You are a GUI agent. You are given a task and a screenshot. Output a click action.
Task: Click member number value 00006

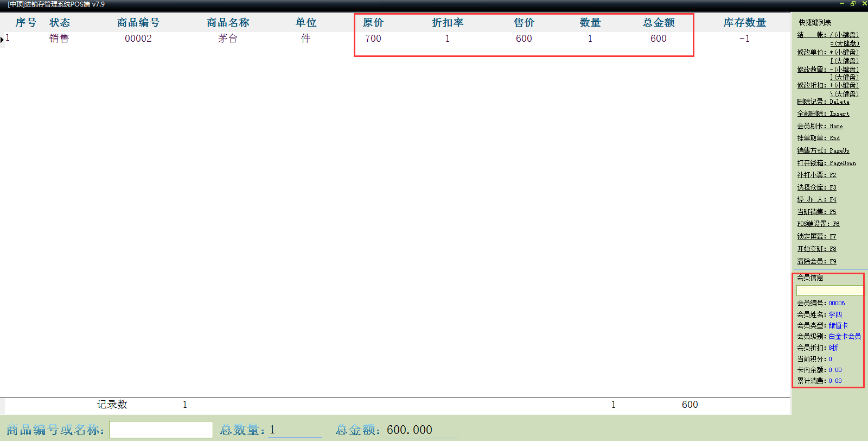point(837,303)
